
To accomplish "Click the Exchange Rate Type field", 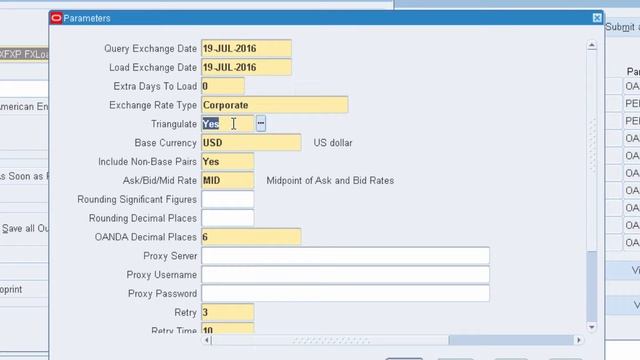I will pyautogui.click(x=274, y=105).
